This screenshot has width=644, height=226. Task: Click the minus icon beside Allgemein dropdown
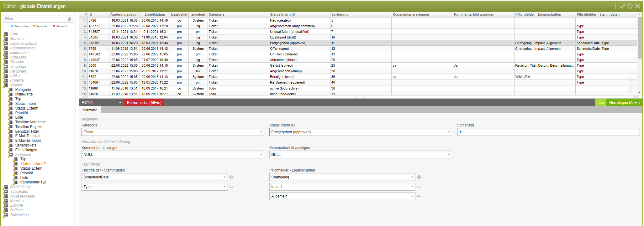click(x=419, y=196)
